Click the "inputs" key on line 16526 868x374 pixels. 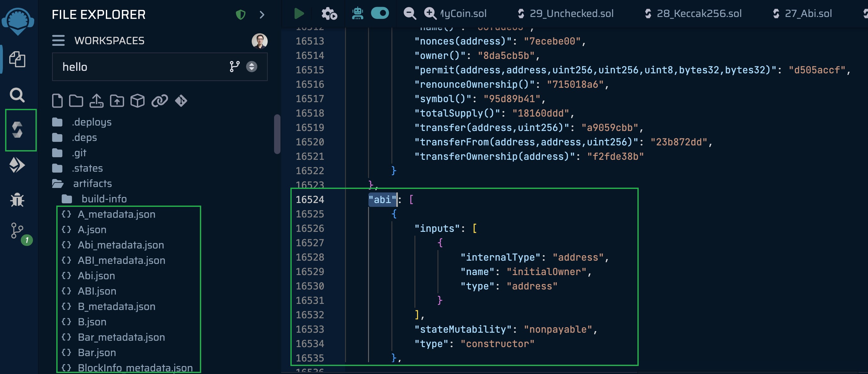tap(437, 229)
